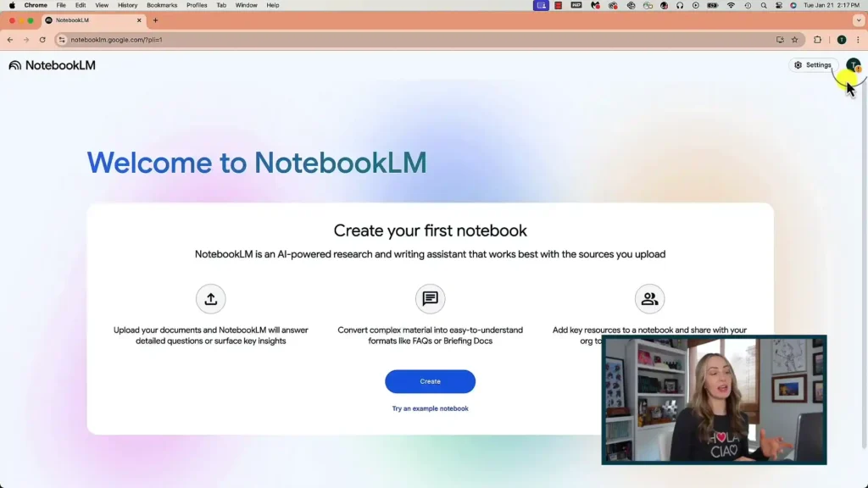The image size is (868, 488).
Task: Click the presenter webcam video thumbnail
Action: click(x=715, y=400)
